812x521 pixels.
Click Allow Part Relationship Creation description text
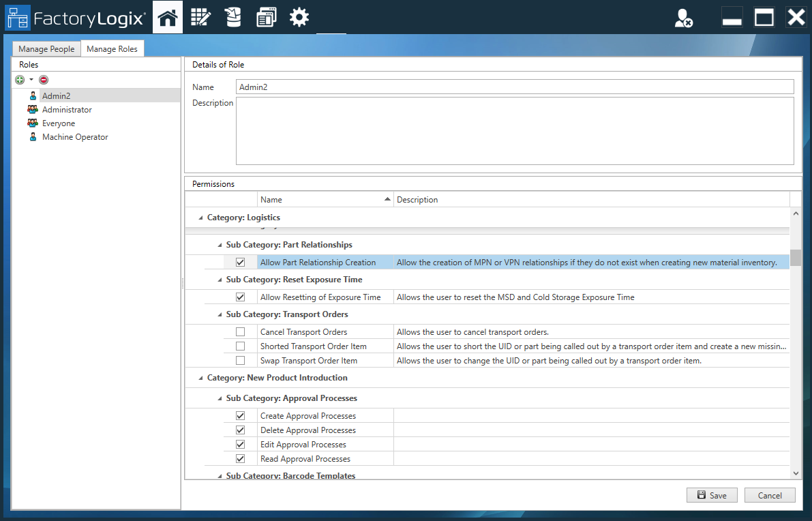587,263
